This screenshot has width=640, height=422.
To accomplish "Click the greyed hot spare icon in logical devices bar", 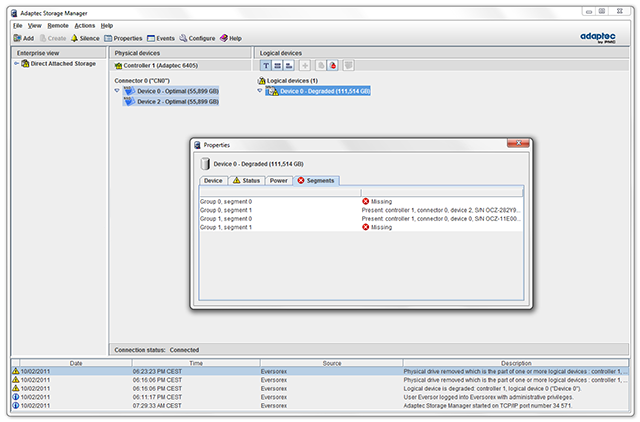I will point(321,65).
